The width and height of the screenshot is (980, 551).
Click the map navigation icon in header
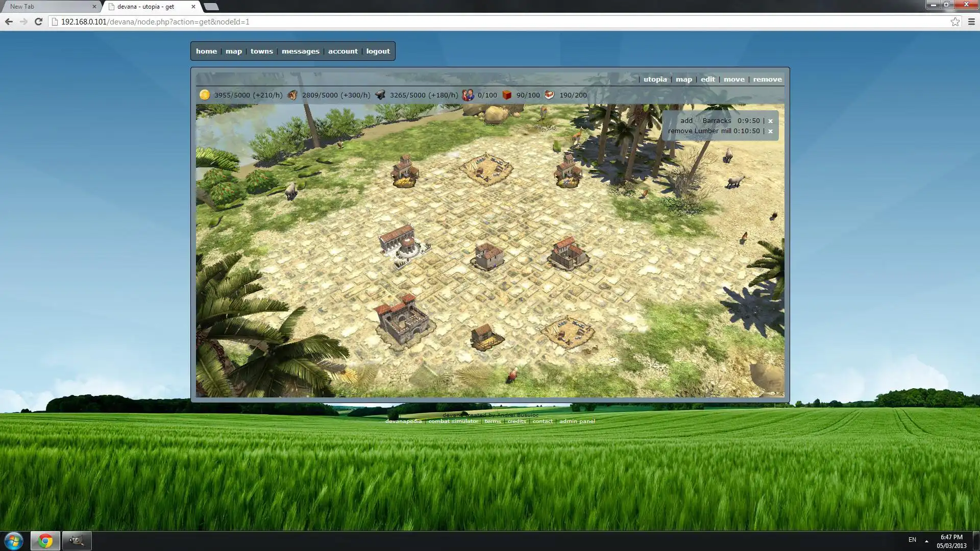tap(234, 51)
